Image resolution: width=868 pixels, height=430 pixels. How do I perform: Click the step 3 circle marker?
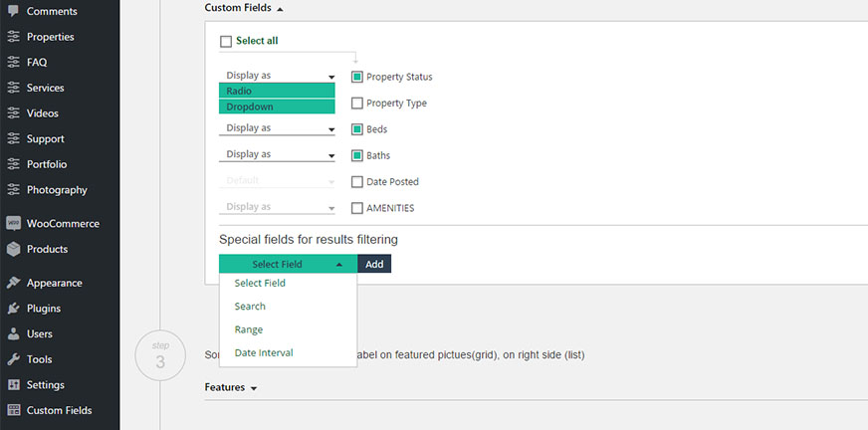(160, 355)
